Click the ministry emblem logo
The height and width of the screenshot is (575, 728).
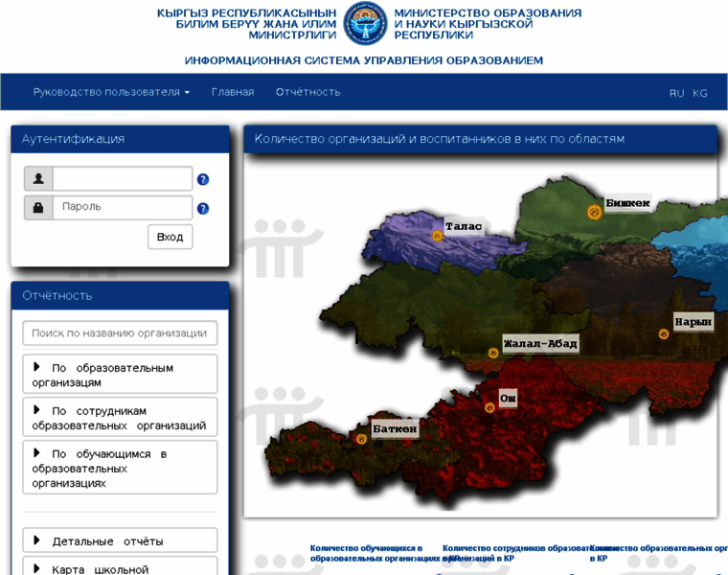pos(365,24)
